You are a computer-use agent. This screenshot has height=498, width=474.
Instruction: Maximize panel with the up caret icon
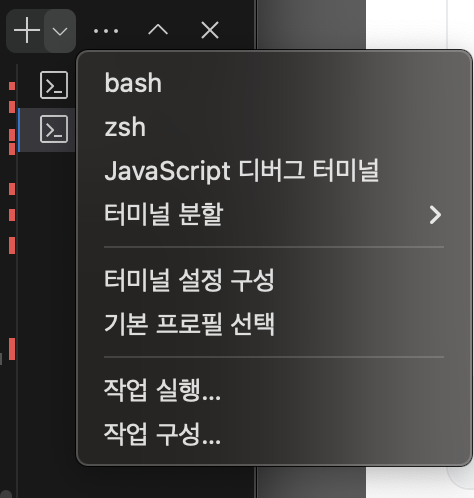point(158,30)
